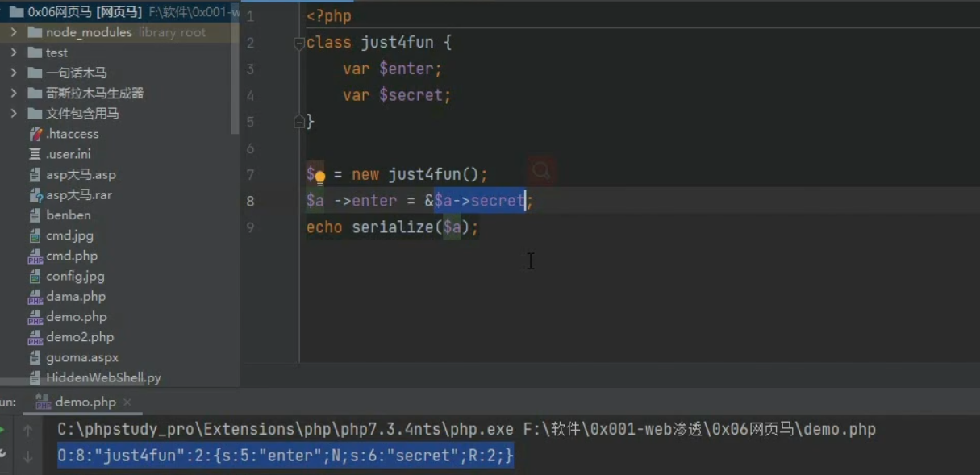Fold the just4fun class at line 2

tap(299, 44)
